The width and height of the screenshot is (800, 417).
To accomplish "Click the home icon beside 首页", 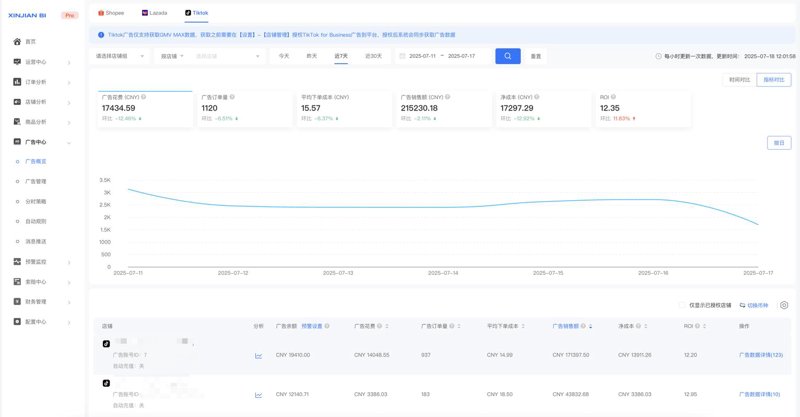I will [x=17, y=42].
